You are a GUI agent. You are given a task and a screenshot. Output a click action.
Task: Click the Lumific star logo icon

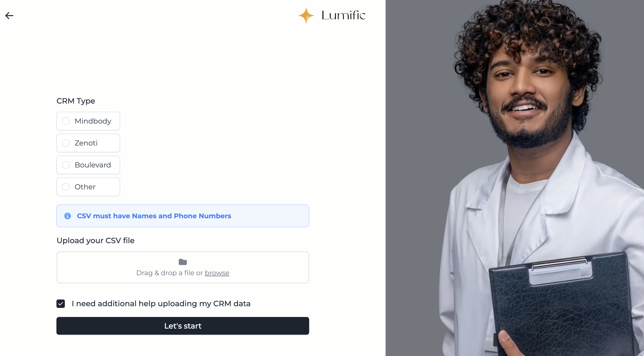306,16
